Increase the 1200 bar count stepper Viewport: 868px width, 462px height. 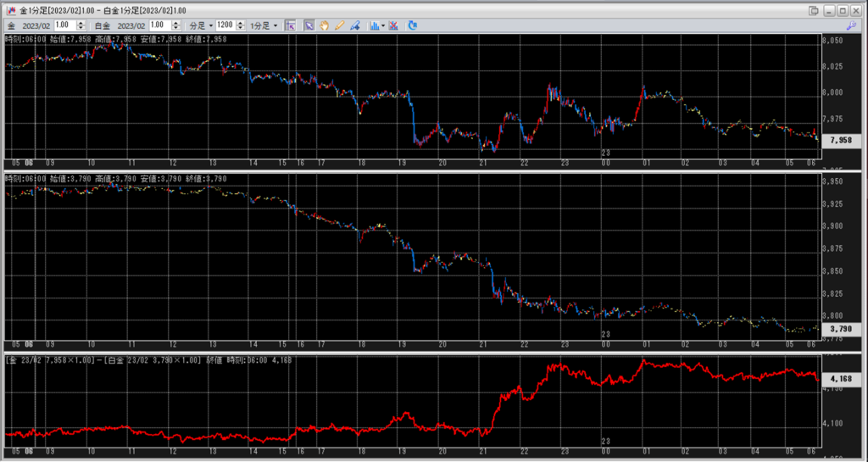[242, 23]
